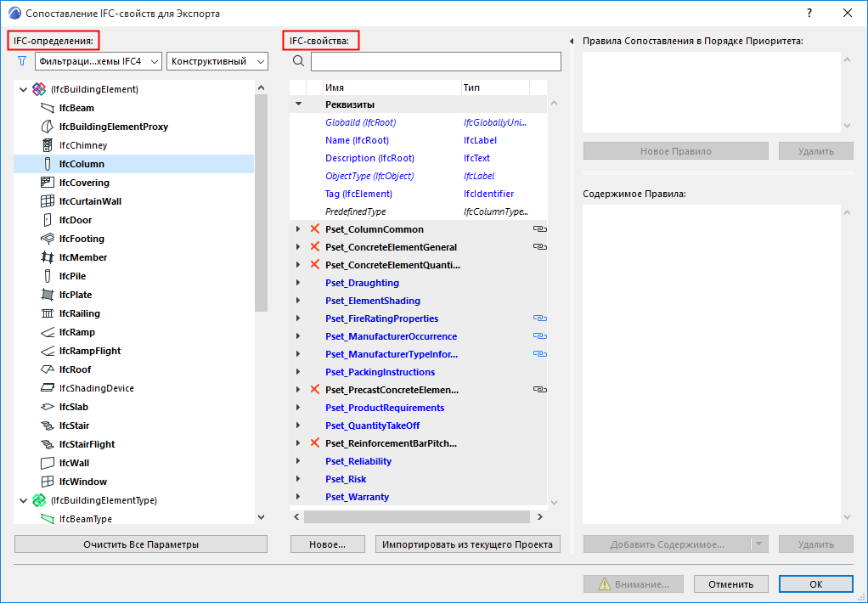Click the search magnifier icon
Screen dimensions: 868x603
(298, 61)
